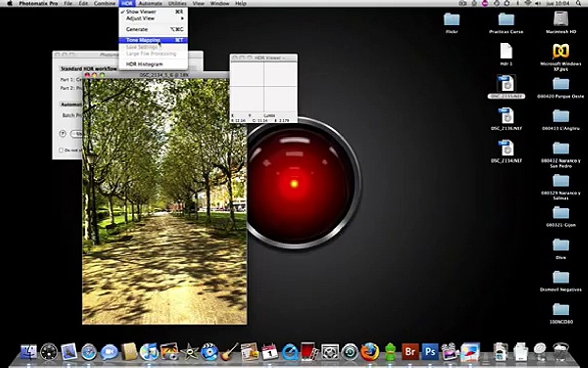Launch Firefox from the Dock
Image resolution: width=588 pixels, height=368 pixels.
pos(370,352)
